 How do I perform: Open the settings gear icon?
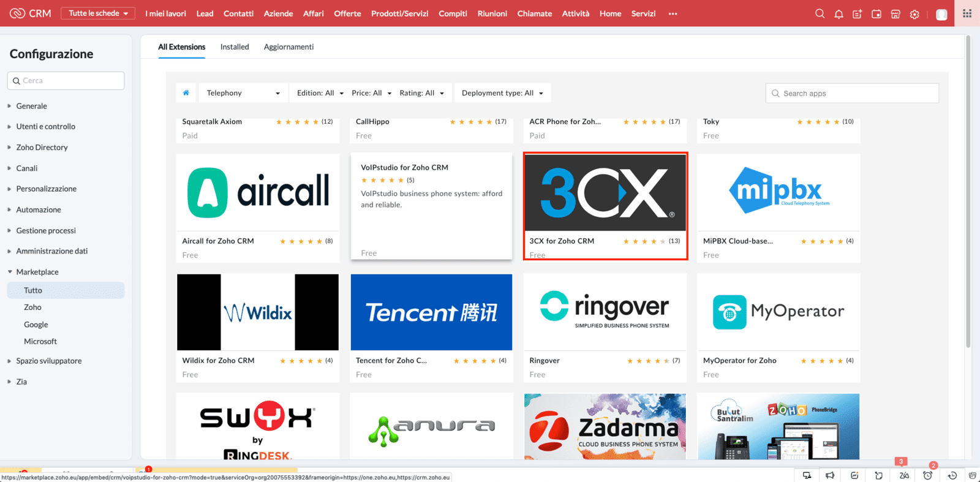914,13
